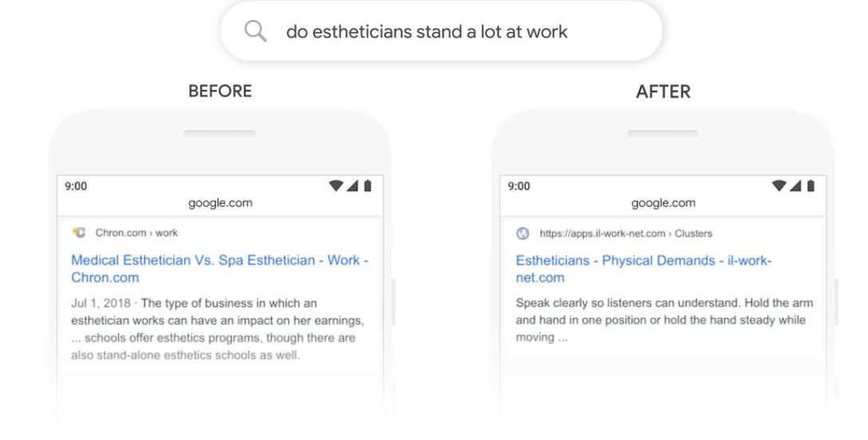Click the Jul 1, 2018 snippet text
This screenshot has width=868, height=440.
click(217, 328)
